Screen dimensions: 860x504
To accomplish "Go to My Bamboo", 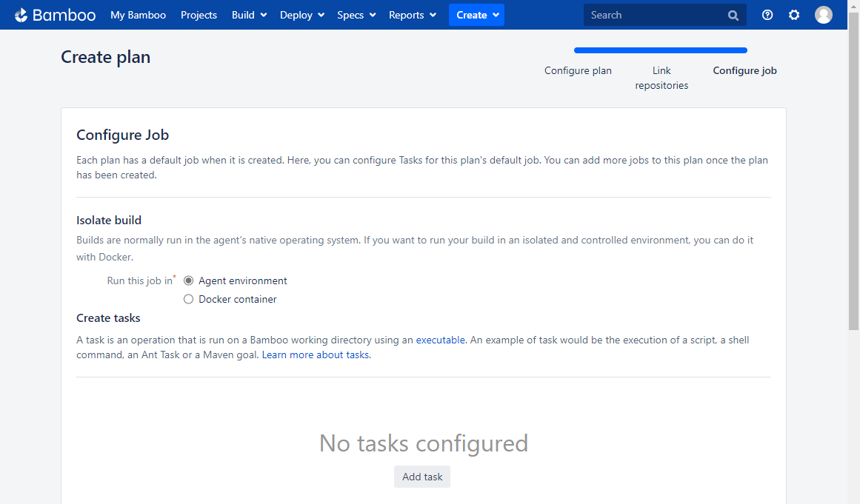I will coord(139,15).
